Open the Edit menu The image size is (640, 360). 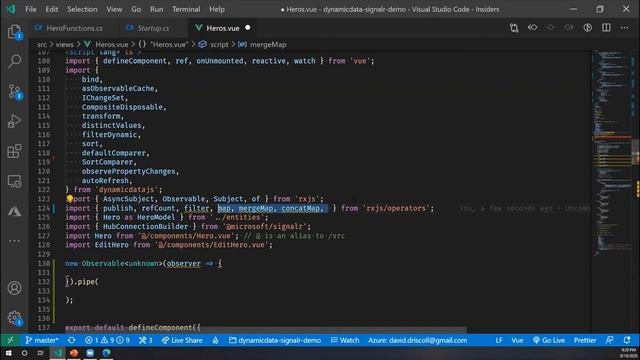[51, 9]
